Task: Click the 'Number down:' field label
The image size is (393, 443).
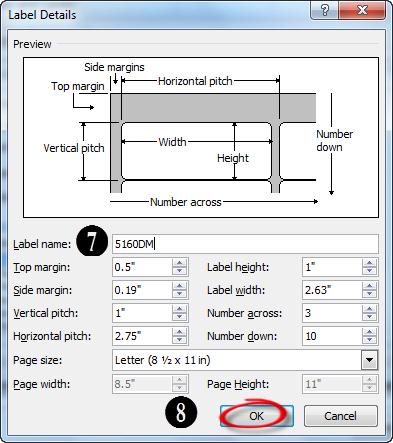Action: (x=242, y=336)
